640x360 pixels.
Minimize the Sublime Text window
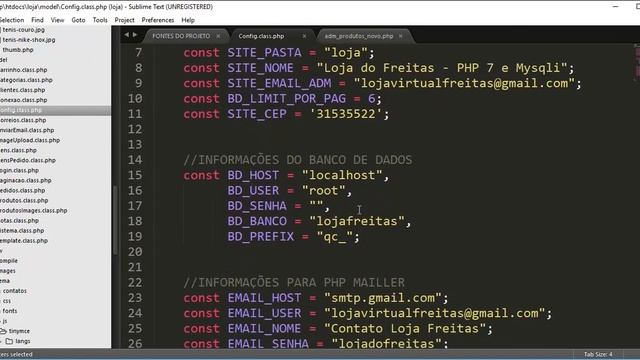616,7
